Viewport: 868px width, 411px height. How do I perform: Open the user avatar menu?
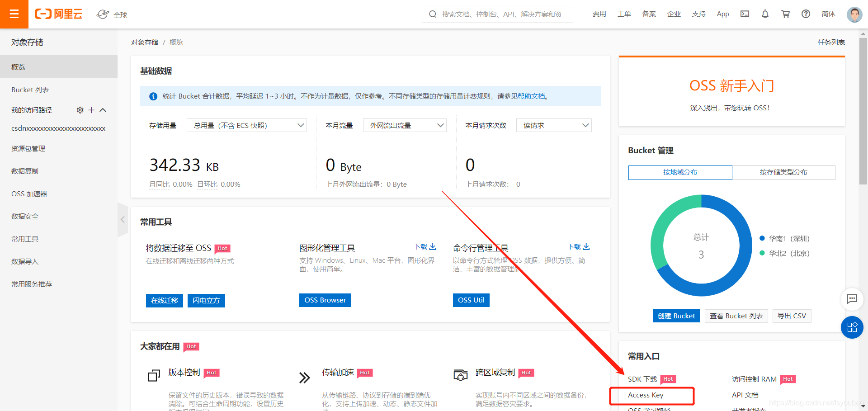click(x=854, y=14)
